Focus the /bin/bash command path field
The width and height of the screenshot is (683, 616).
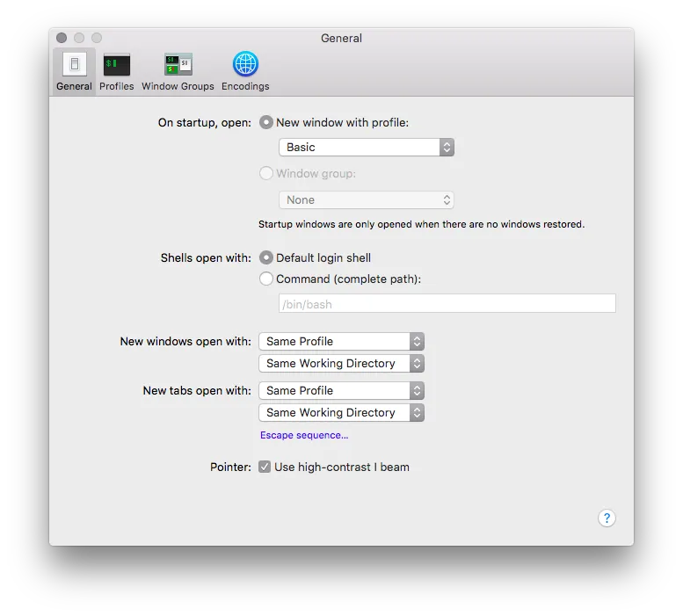[x=447, y=303]
